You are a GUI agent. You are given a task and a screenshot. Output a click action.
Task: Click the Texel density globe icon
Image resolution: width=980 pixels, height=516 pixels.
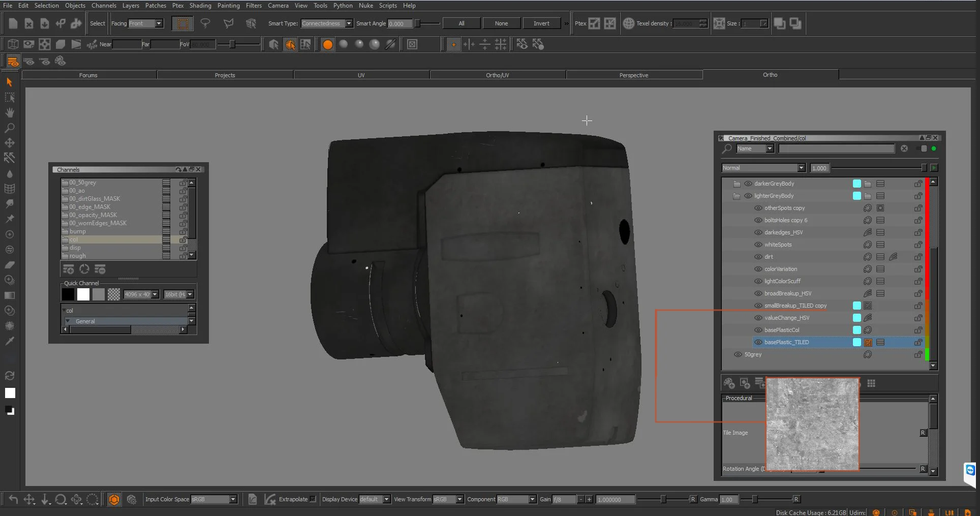pyautogui.click(x=628, y=23)
